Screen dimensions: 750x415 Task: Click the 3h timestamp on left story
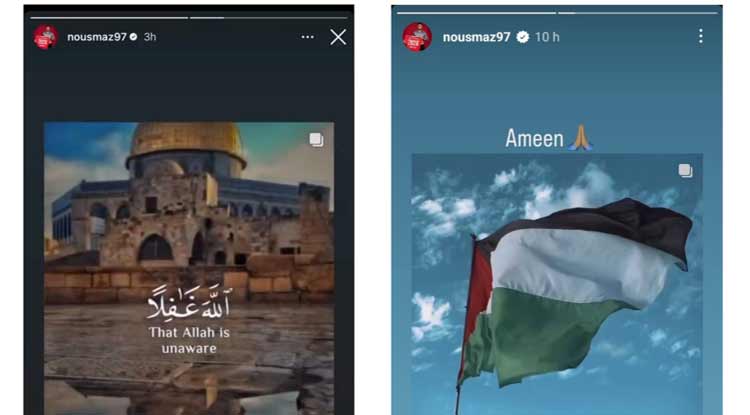150,37
